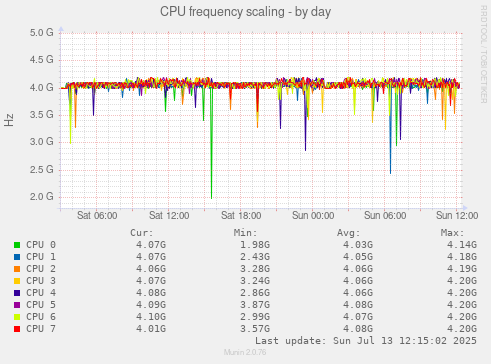491x364 pixels.
Task: Click the '2.0 G' y-axis label
Action: coord(41,197)
